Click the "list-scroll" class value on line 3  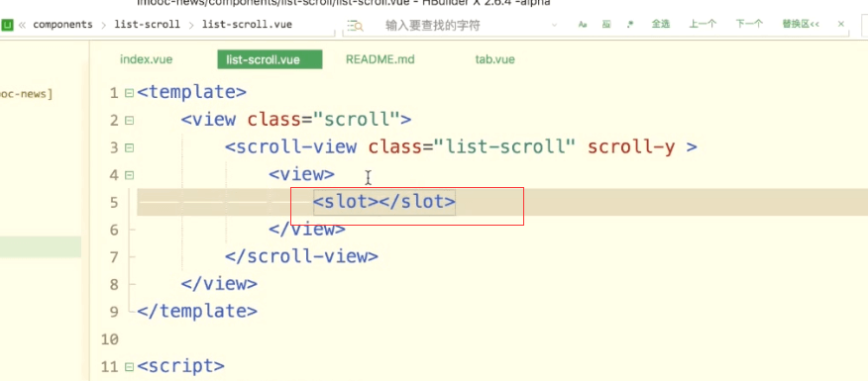pos(506,147)
